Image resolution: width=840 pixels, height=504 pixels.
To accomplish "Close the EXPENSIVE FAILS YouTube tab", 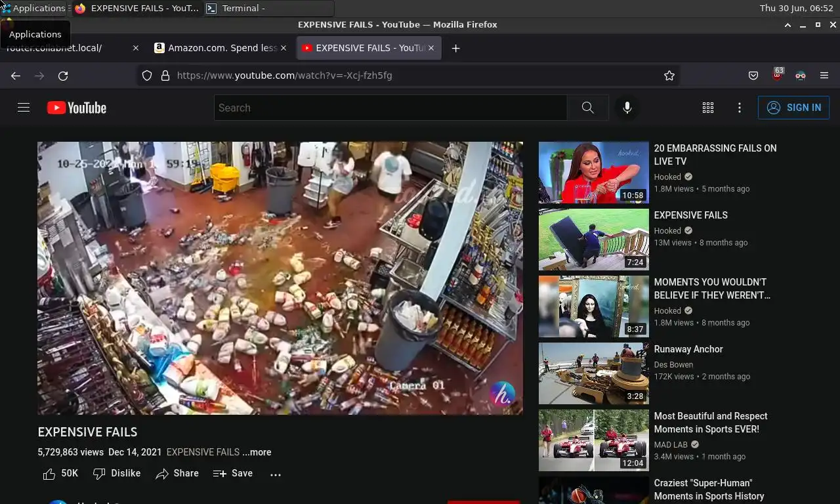I will pyautogui.click(x=431, y=48).
